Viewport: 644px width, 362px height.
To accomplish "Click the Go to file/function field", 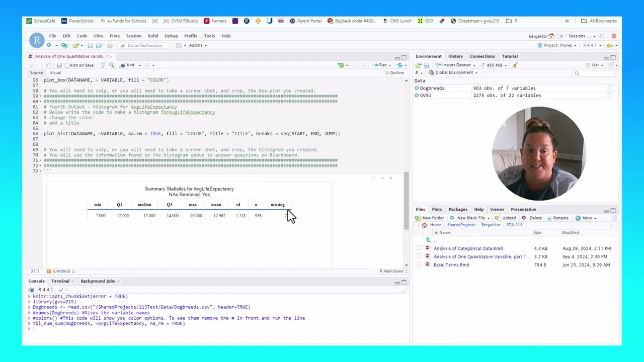I will (x=145, y=45).
